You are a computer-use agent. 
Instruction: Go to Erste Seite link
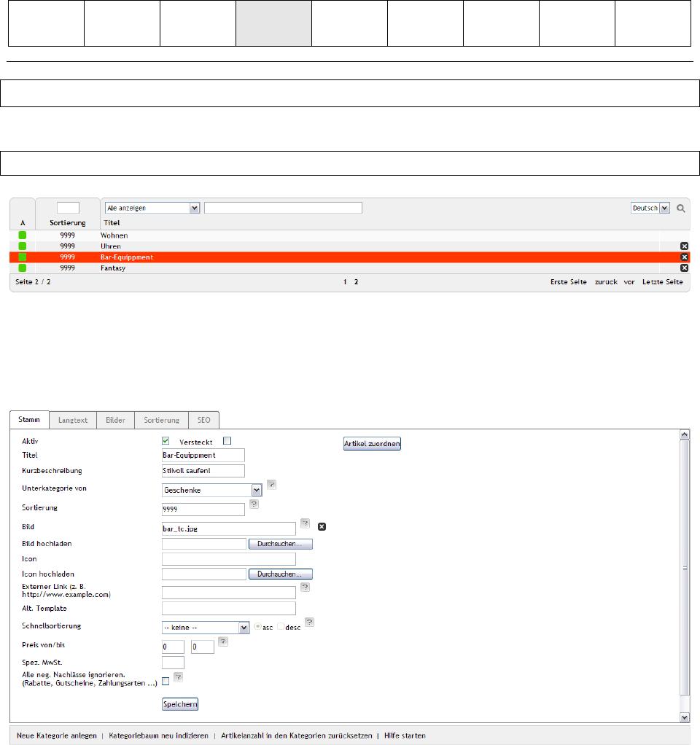(568, 282)
